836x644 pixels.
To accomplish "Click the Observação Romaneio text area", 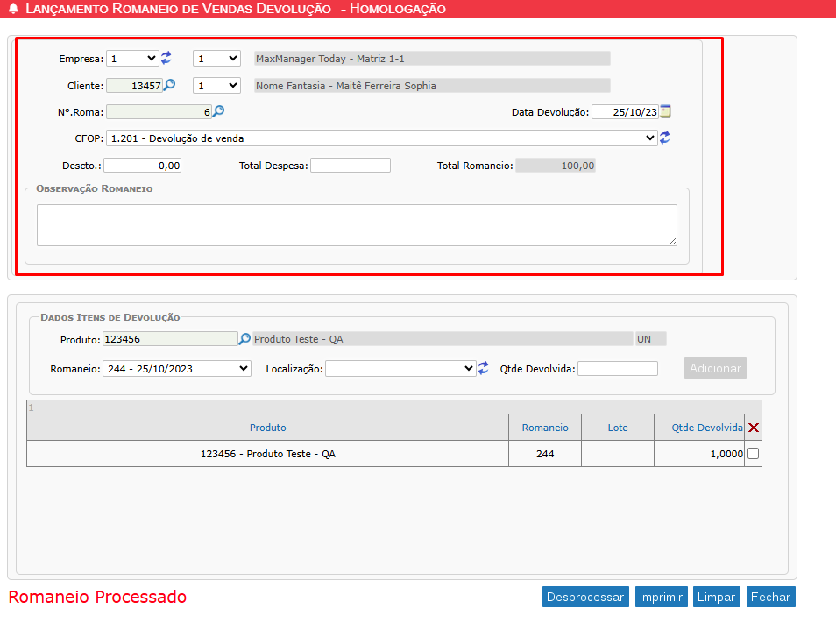I will pos(357,225).
